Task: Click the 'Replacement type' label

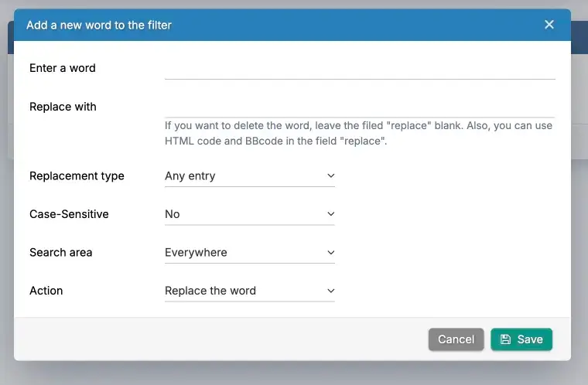Action: pos(77,176)
